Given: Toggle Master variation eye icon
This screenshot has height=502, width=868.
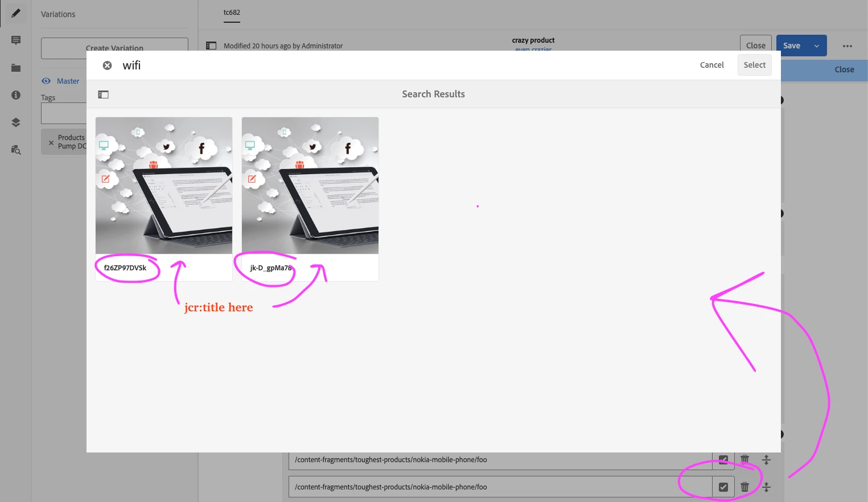Looking at the screenshot, I should click(46, 81).
